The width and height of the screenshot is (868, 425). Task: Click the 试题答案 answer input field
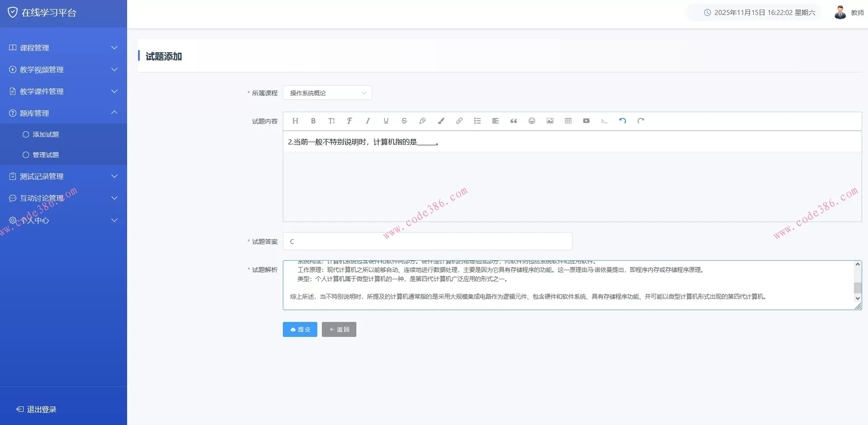point(427,241)
